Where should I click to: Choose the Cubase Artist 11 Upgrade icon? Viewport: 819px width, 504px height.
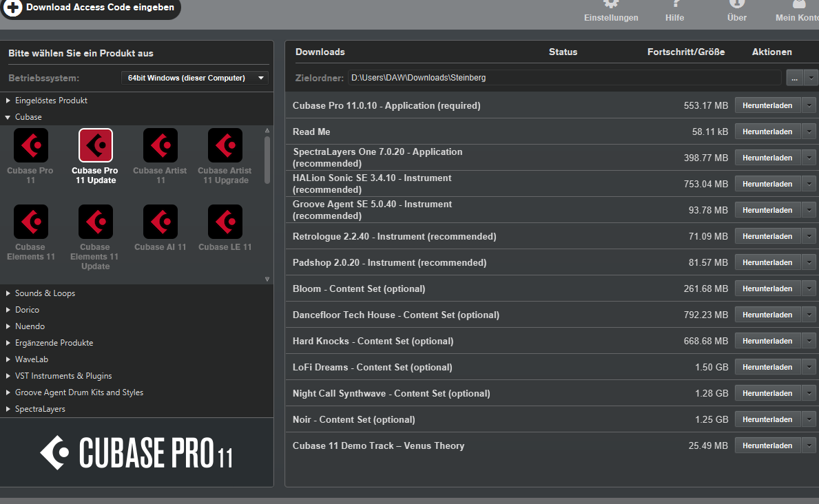pyautogui.click(x=225, y=145)
